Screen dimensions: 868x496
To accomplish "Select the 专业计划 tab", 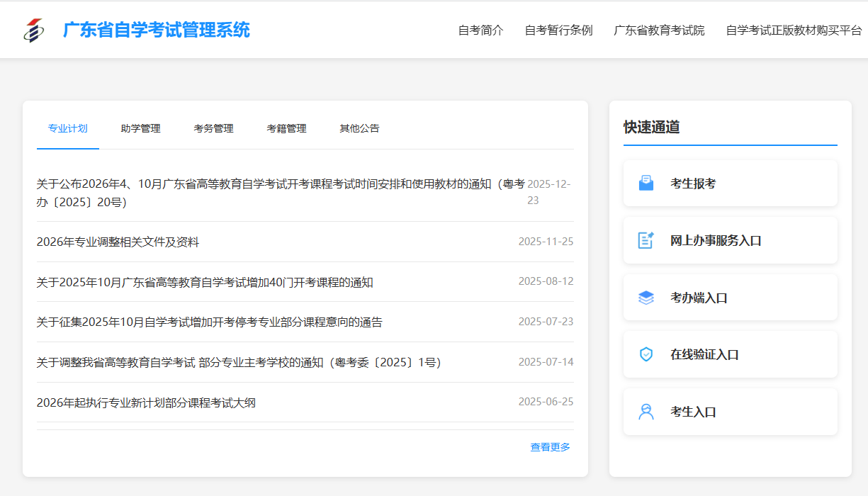I will click(x=67, y=128).
